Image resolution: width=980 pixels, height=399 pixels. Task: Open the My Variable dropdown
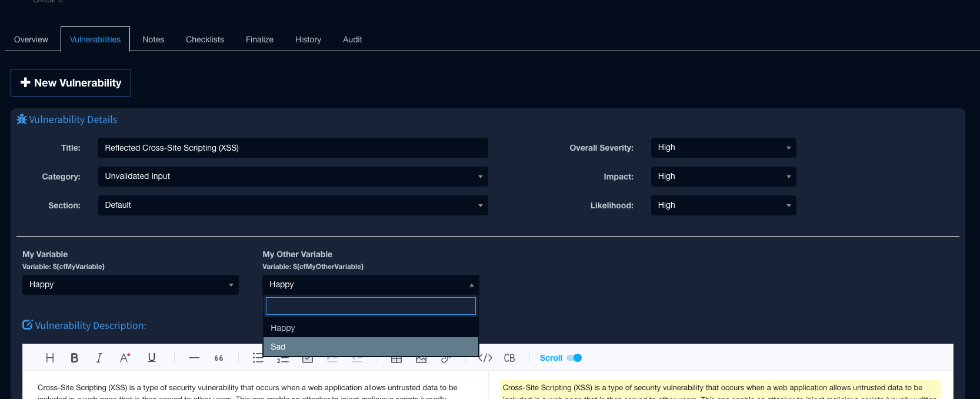tap(131, 285)
